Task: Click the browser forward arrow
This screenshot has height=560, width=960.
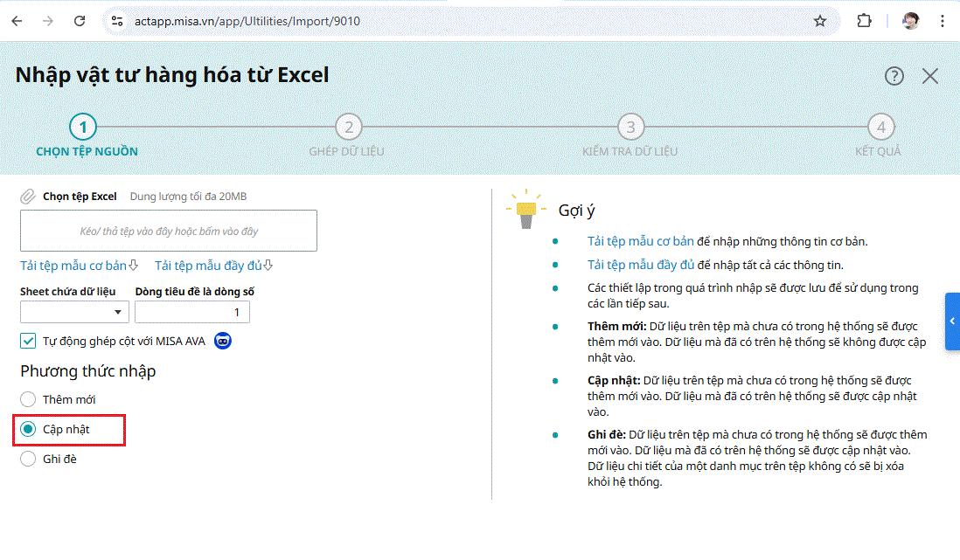Action: point(48,21)
